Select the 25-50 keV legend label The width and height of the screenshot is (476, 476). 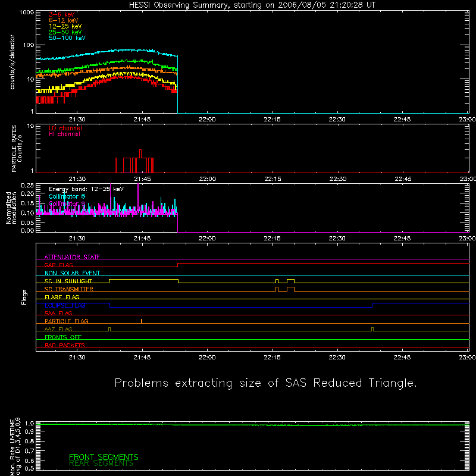click(65, 32)
